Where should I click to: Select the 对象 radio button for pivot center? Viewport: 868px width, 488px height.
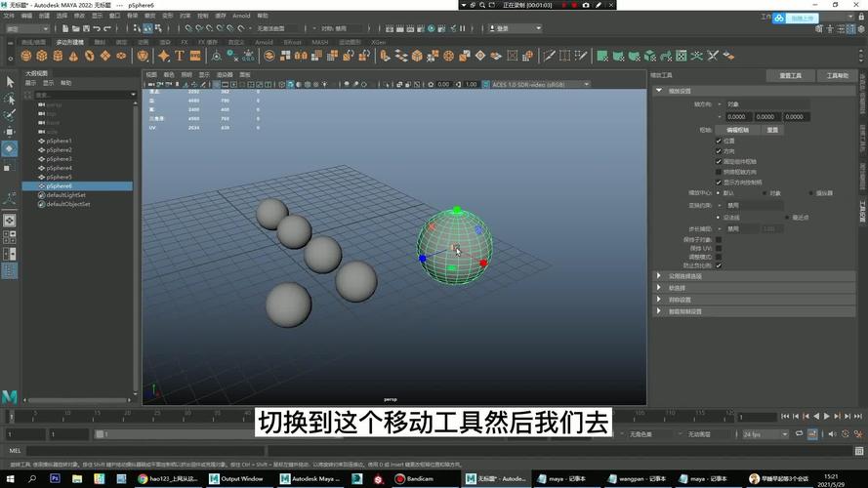[765, 193]
